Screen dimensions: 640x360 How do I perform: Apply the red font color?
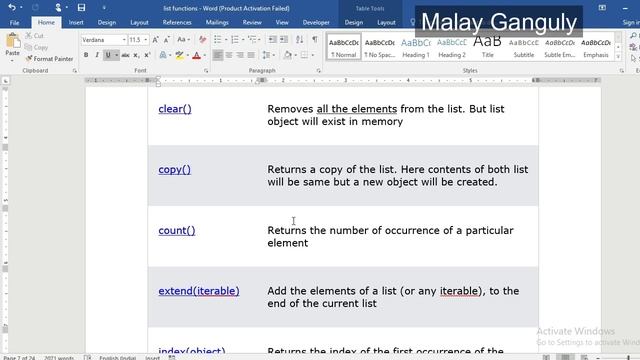(196, 55)
